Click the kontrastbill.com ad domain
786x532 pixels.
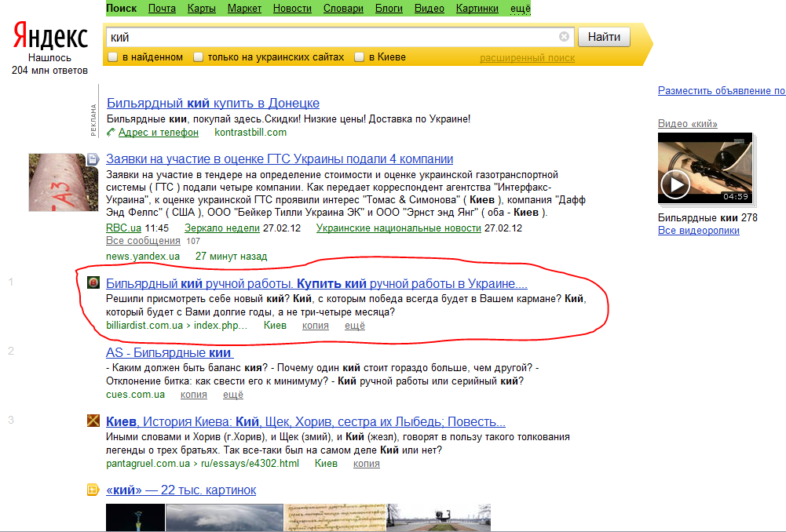250,133
